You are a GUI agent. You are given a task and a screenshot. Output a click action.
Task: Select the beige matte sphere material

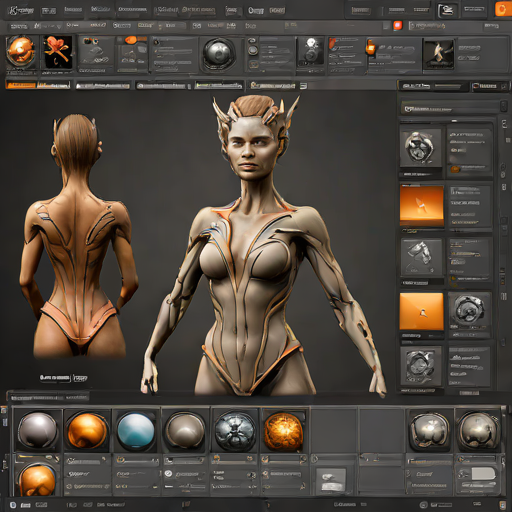pos(185,431)
